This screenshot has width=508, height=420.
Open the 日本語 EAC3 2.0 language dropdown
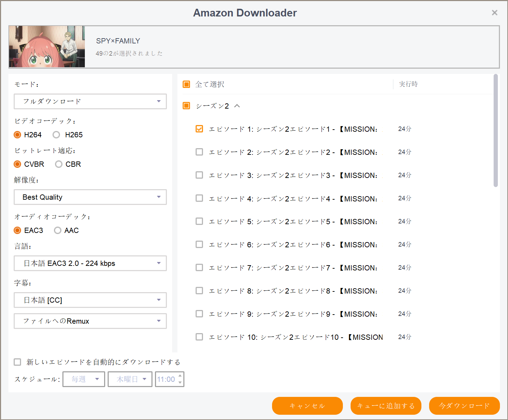(90, 263)
